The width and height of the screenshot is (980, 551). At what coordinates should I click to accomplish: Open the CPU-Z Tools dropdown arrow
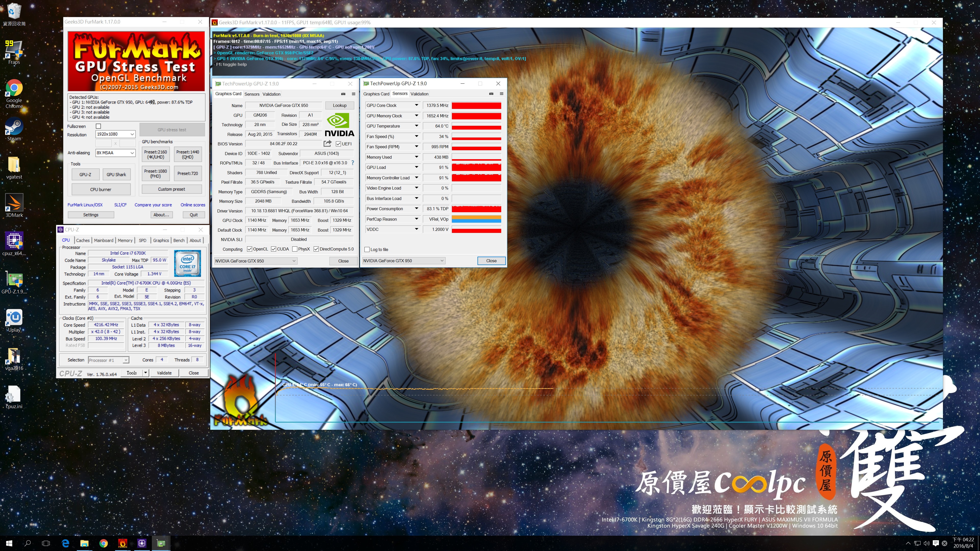145,373
